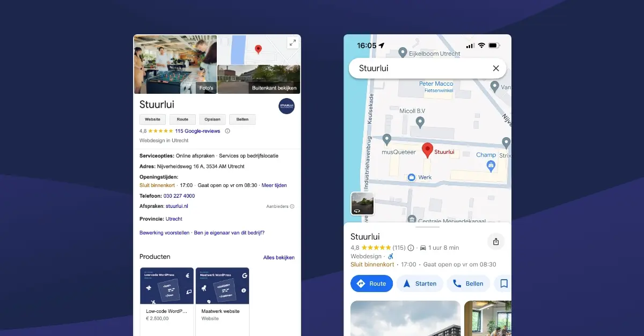Screen dimensions: 644x336
Task: Click the reviews info icon in mobile panel
Action: click(x=411, y=248)
